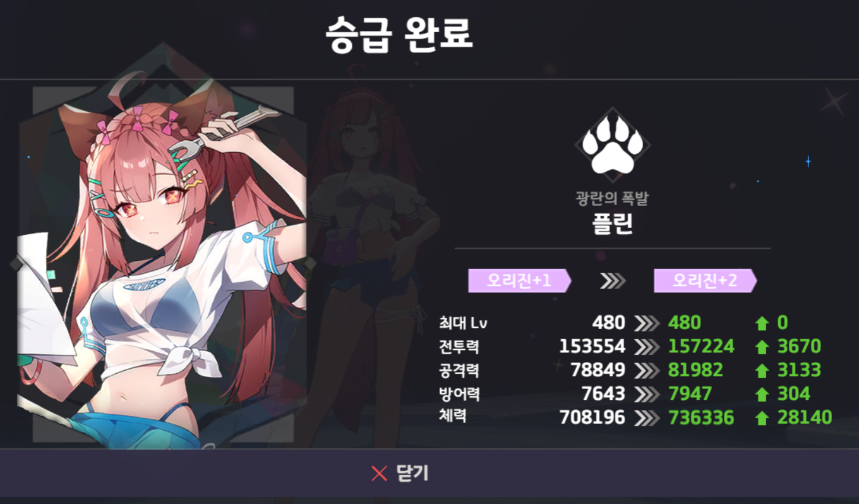Image resolution: width=859 pixels, height=504 pixels.
Task: Select the 오리진+2 purple rank badge
Action: pyautogui.click(x=705, y=280)
